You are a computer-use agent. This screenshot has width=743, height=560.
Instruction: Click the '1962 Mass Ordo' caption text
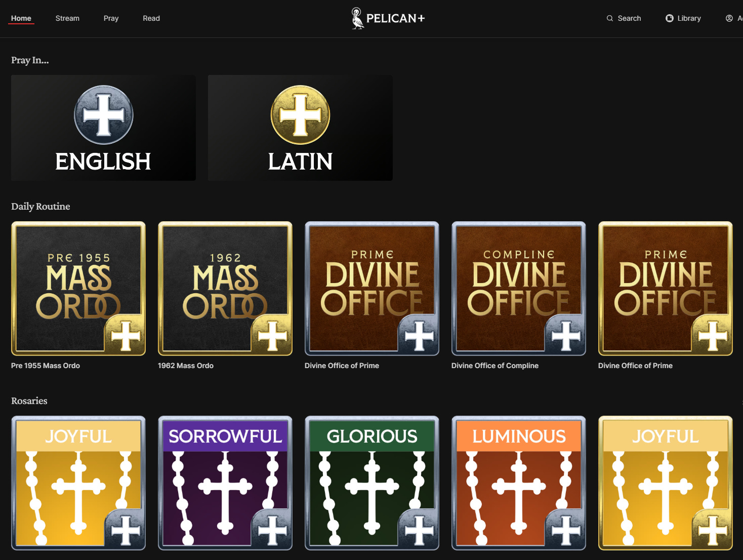(x=186, y=366)
